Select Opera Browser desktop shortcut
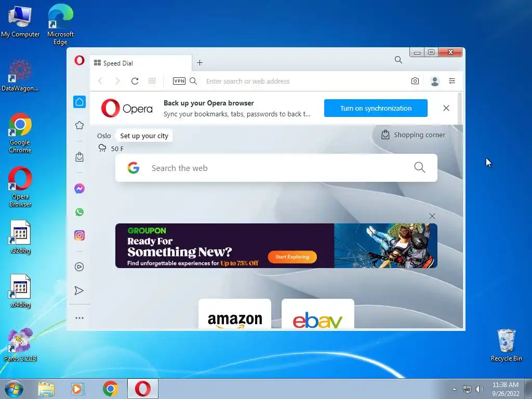The height and width of the screenshot is (399, 532). pyautogui.click(x=20, y=187)
